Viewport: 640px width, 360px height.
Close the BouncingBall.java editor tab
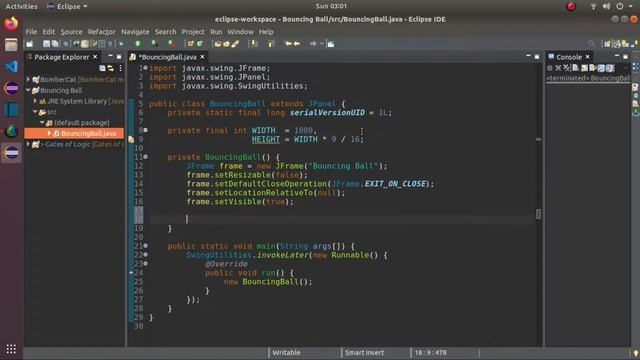(x=202, y=57)
